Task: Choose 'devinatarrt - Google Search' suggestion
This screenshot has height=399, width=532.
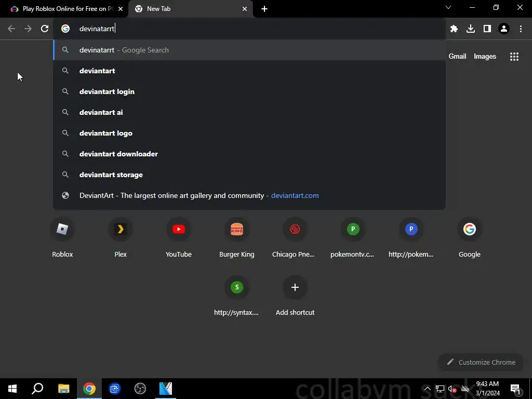Action: 249,50
